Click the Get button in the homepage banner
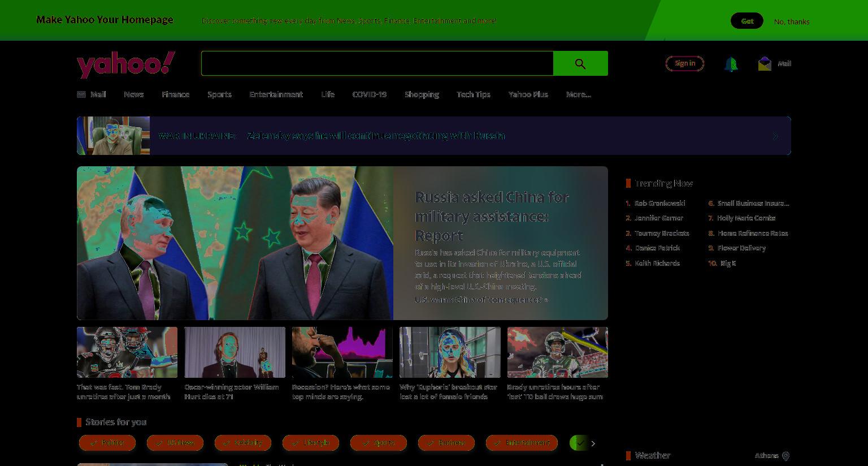This screenshot has width=868, height=466. coord(747,21)
